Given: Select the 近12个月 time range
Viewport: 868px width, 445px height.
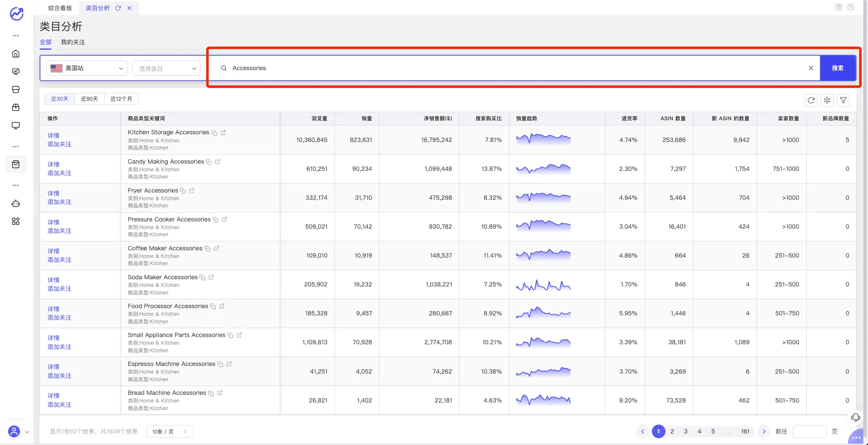Looking at the screenshot, I should (121, 99).
